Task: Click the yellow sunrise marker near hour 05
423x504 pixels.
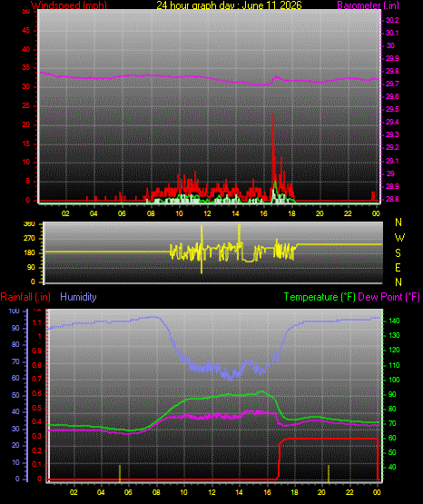Action: pyautogui.click(x=120, y=473)
